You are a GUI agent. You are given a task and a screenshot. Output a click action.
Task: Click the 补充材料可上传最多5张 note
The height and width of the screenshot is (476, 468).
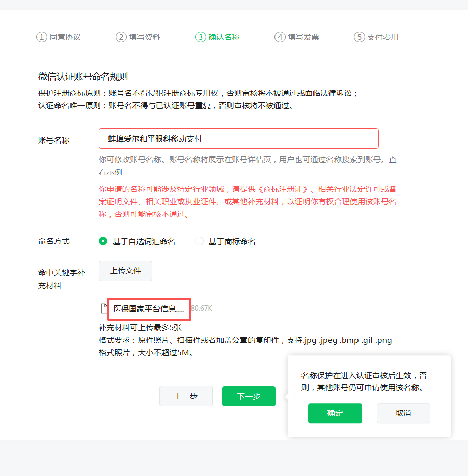tap(140, 327)
